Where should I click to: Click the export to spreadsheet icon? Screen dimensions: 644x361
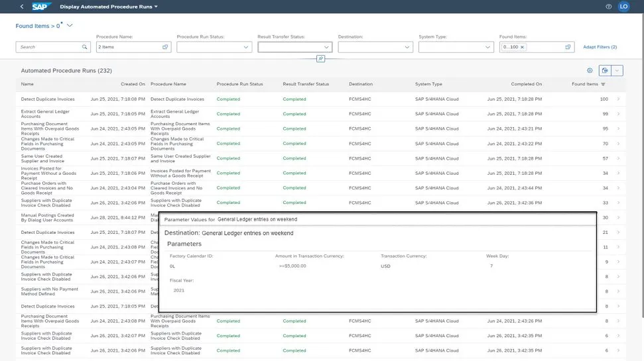point(604,70)
